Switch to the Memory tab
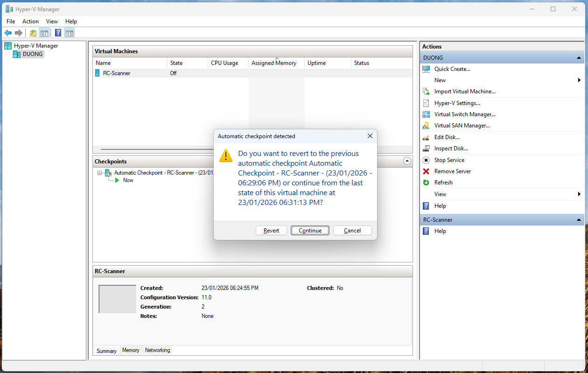588x373 pixels. [131, 350]
